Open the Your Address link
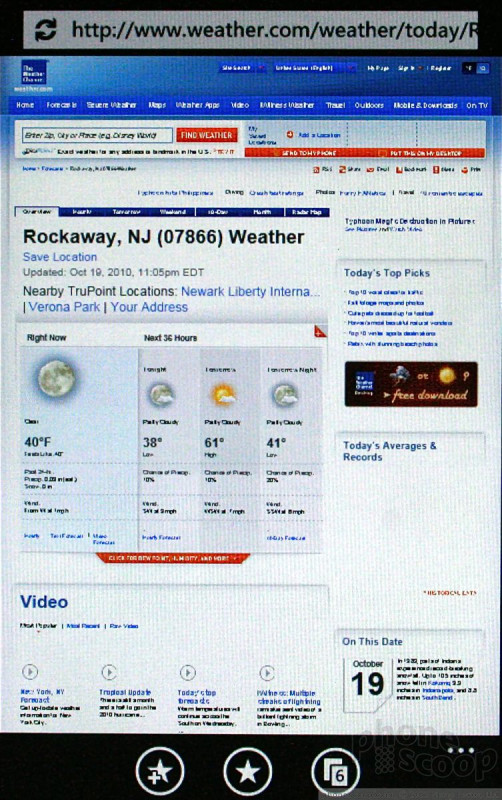 [x=149, y=307]
